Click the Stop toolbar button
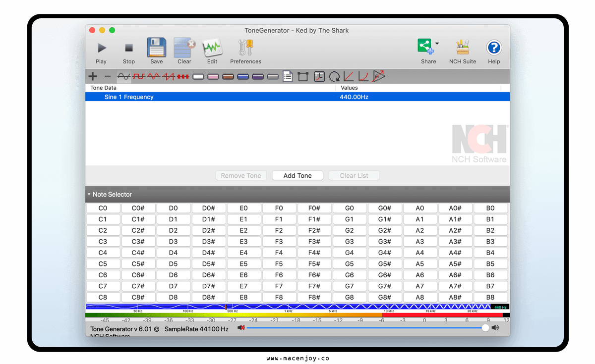The width and height of the screenshot is (595, 364). tap(129, 52)
